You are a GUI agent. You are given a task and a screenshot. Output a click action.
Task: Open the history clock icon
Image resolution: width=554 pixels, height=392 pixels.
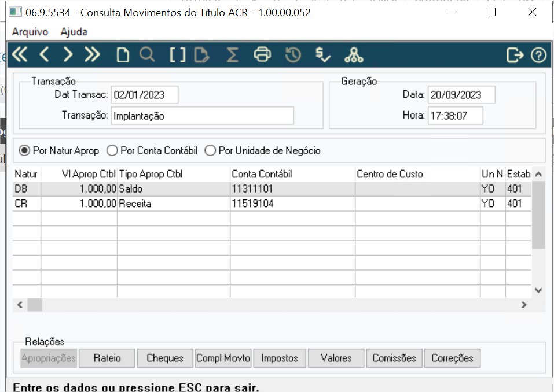pyautogui.click(x=293, y=55)
